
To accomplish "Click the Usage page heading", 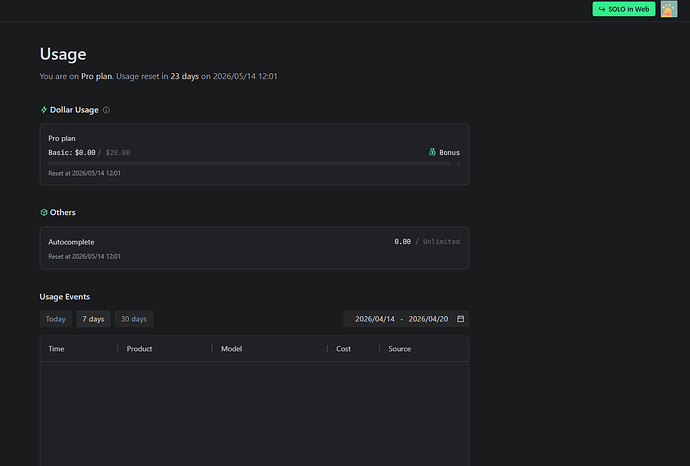I will pyautogui.click(x=63, y=54).
